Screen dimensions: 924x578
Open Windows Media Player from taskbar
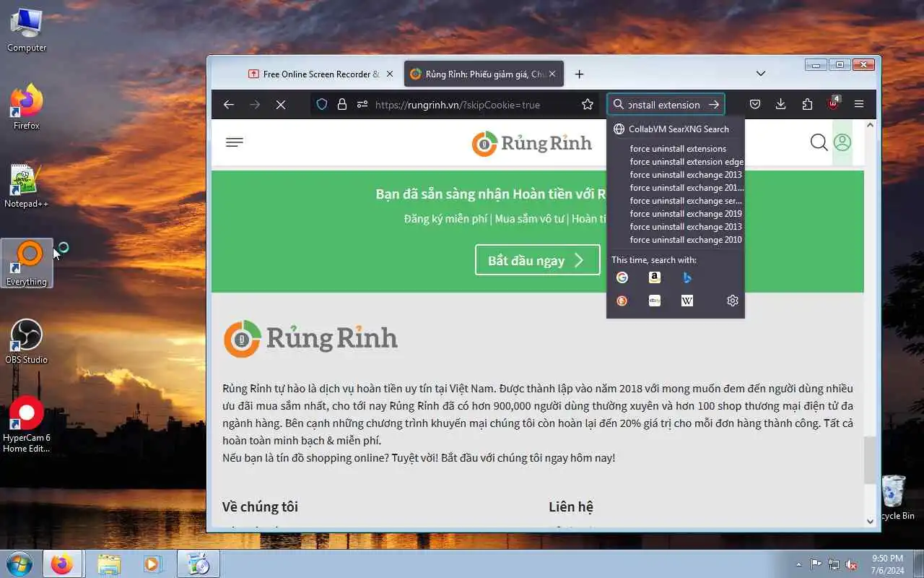pos(152,564)
